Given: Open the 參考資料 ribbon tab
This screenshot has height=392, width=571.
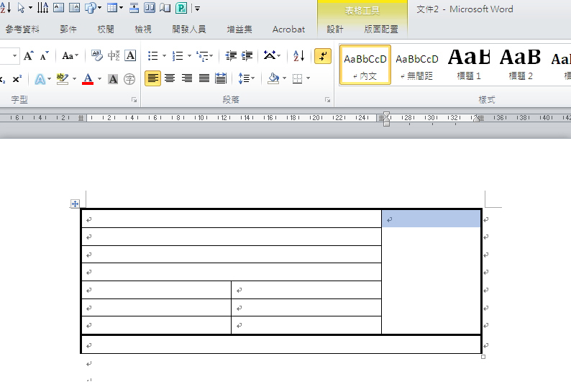Looking at the screenshot, I should (x=22, y=29).
